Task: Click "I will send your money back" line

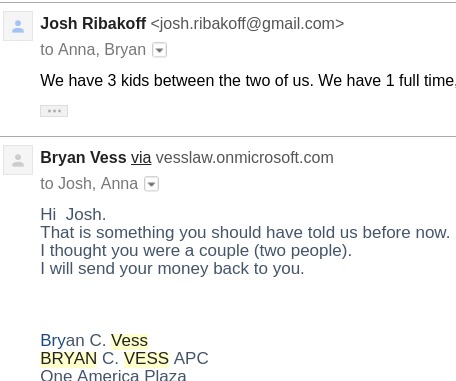Action: (x=172, y=269)
